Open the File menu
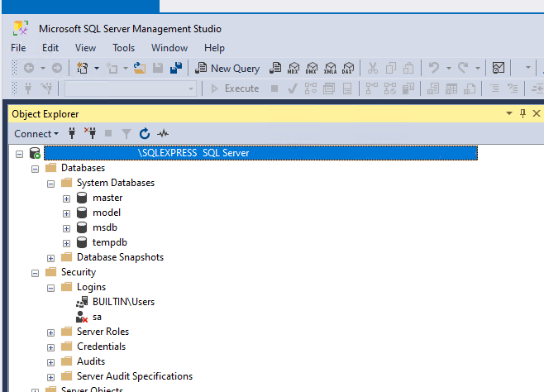The image size is (544, 392). pos(18,48)
